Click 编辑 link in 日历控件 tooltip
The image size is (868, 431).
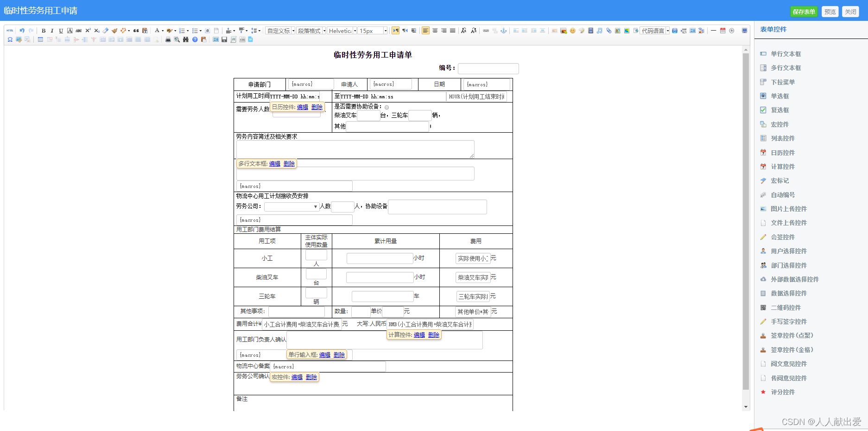pyautogui.click(x=303, y=107)
